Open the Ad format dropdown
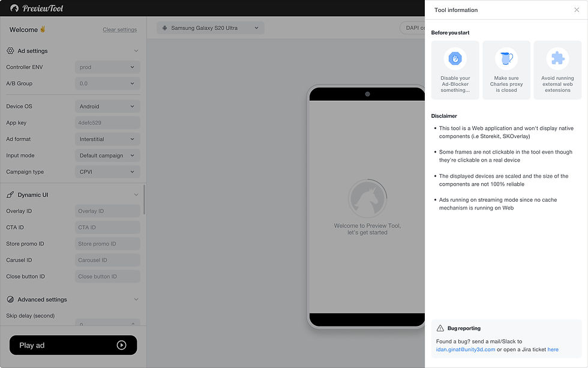 click(x=107, y=139)
